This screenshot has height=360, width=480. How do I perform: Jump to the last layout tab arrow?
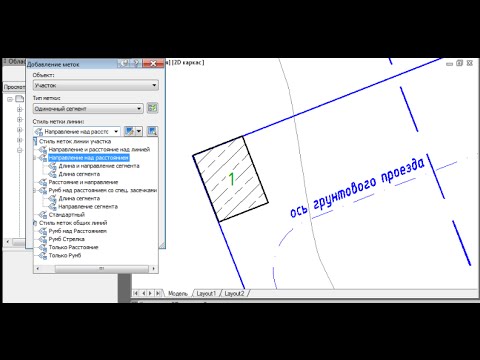click(x=158, y=293)
